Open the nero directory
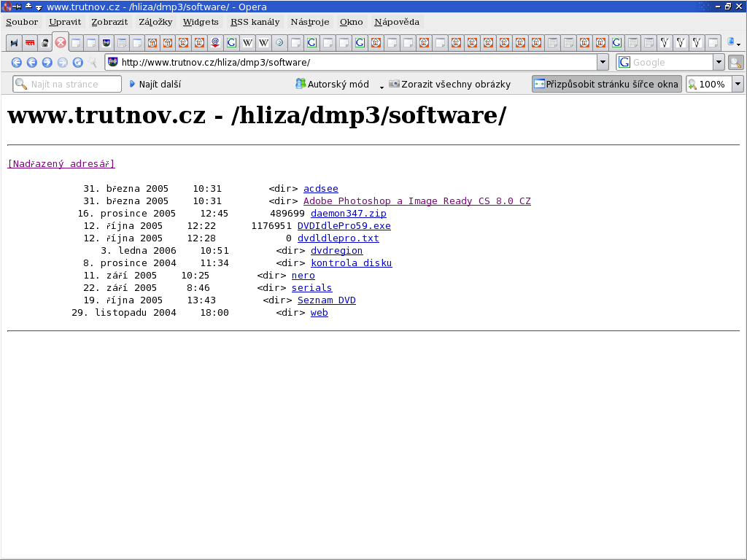 [x=303, y=275]
